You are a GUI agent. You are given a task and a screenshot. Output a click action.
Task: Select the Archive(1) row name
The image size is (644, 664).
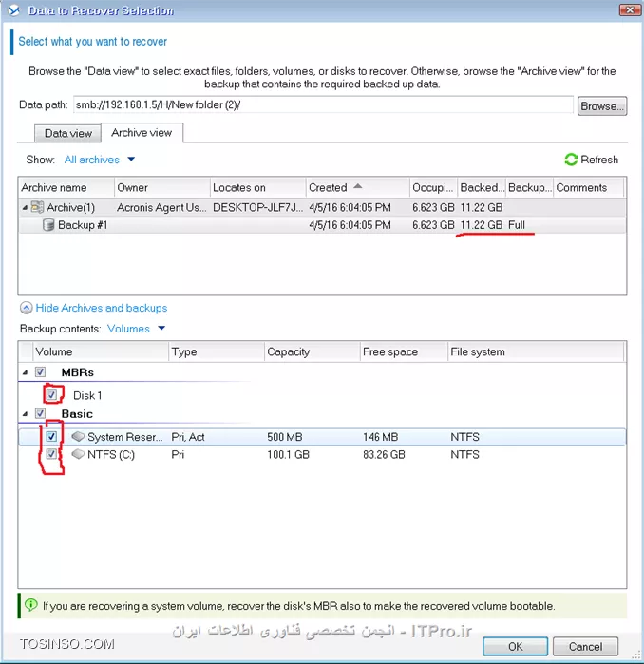[x=70, y=207]
